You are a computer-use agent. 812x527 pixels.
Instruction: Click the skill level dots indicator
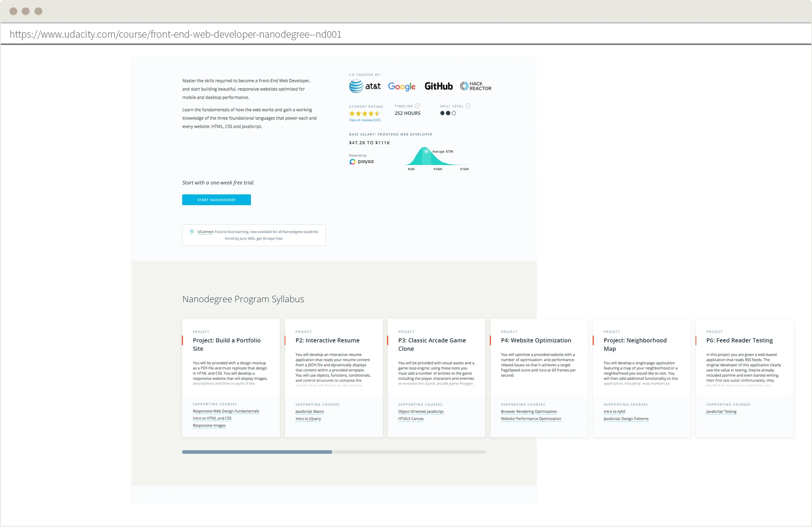pyautogui.click(x=448, y=113)
